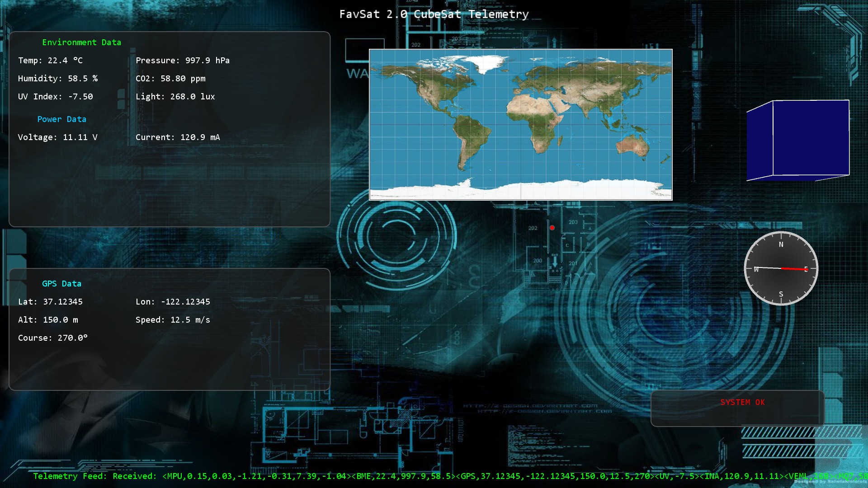Select Course: 270.0° reading
This screenshot has height=488, width=868.
pos(53,338)
